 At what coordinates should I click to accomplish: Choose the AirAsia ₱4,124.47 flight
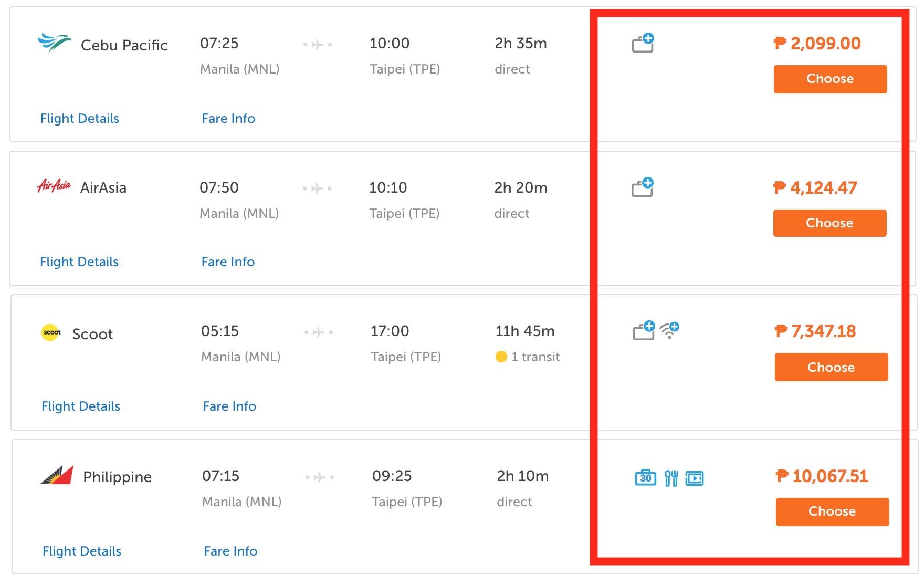tap(830, 223)
